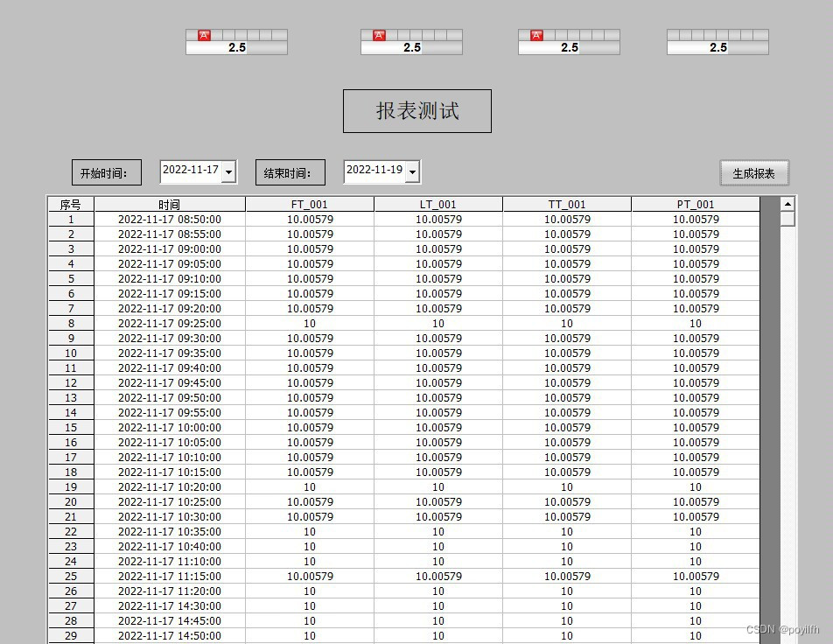
Task: Click row number 29 in the 序号 column
Action: [71, 635]
